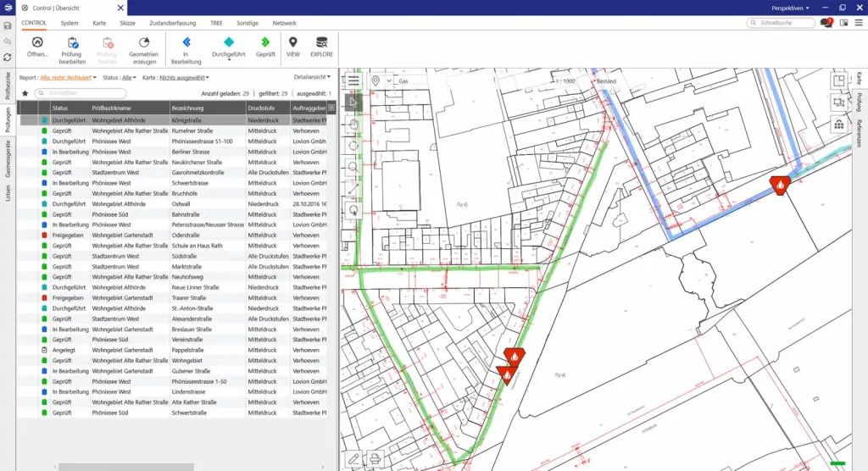Launch the EXPLORE database icon
Viewport: 868px width, 471px height.
(321, 42)
